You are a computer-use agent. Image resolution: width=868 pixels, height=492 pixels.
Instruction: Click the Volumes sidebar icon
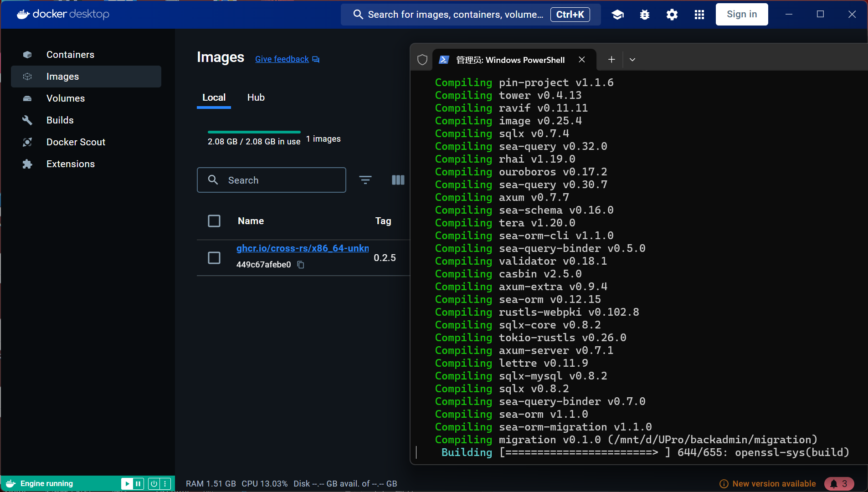(x=27, y=98)
